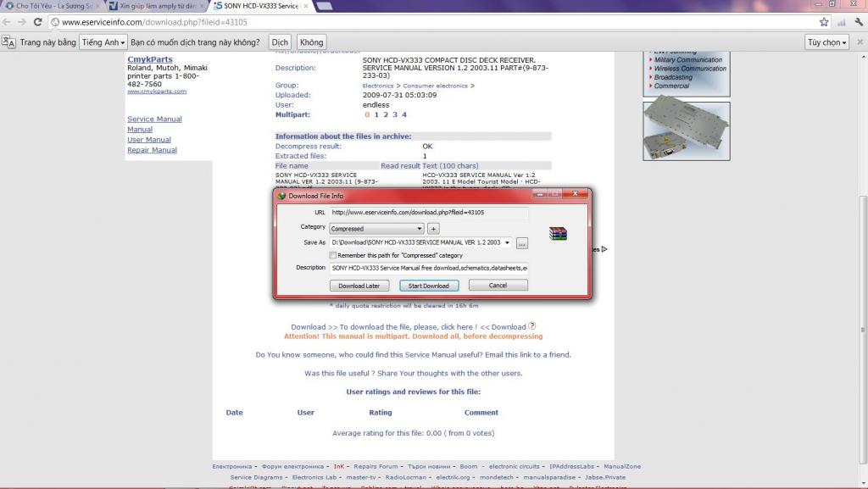Switch to the Cho Tôi Yêu tab
Screen dimensions: 868x489
(x=52, y=6)
